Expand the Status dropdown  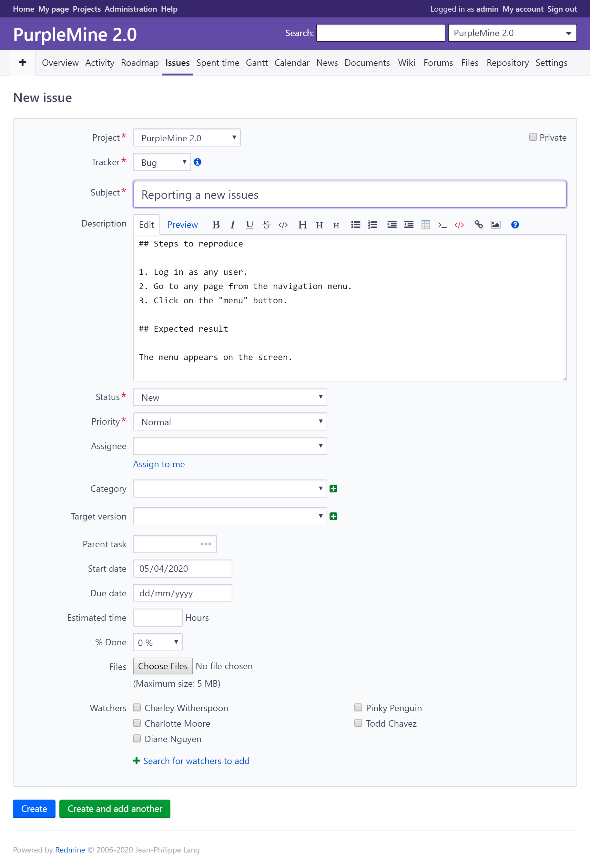click(230, 397)
